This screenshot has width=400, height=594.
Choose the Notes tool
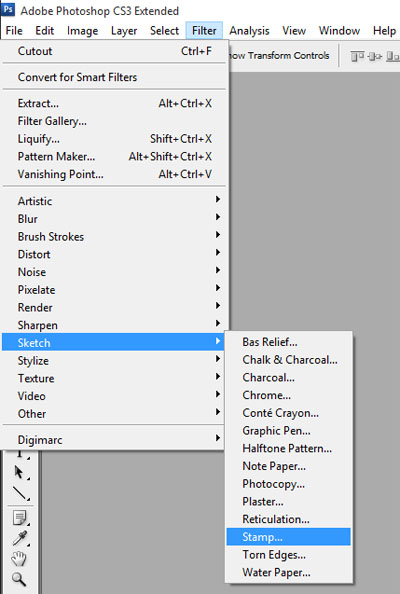point(19,518)
